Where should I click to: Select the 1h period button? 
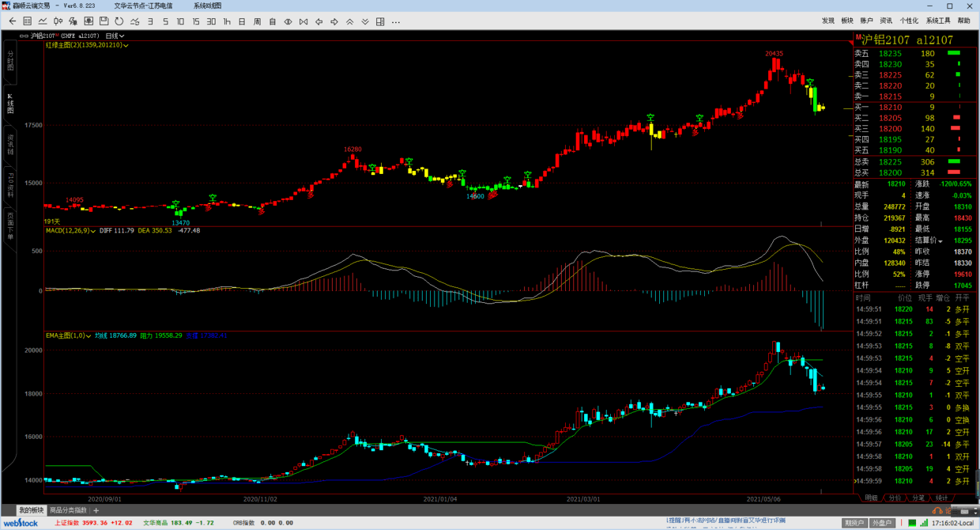pos(227,21)
